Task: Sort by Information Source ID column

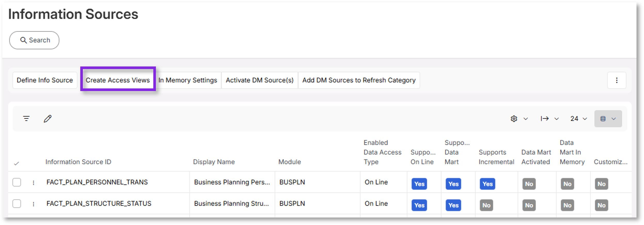Action: tap(78, 162)
